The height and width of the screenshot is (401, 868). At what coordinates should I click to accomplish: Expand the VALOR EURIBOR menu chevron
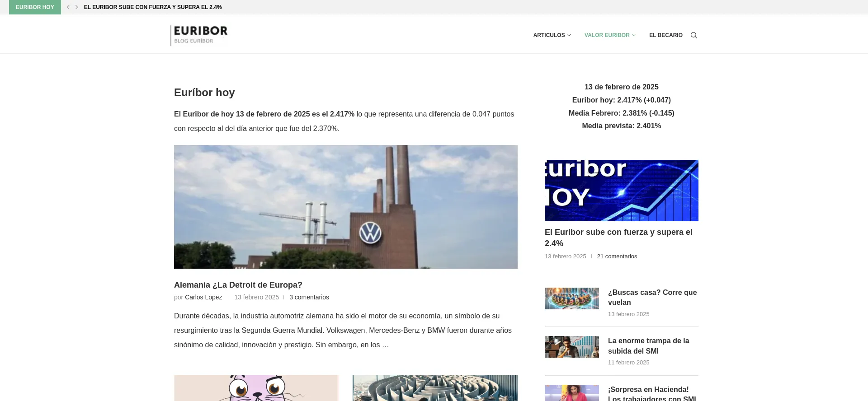point(634,35)
